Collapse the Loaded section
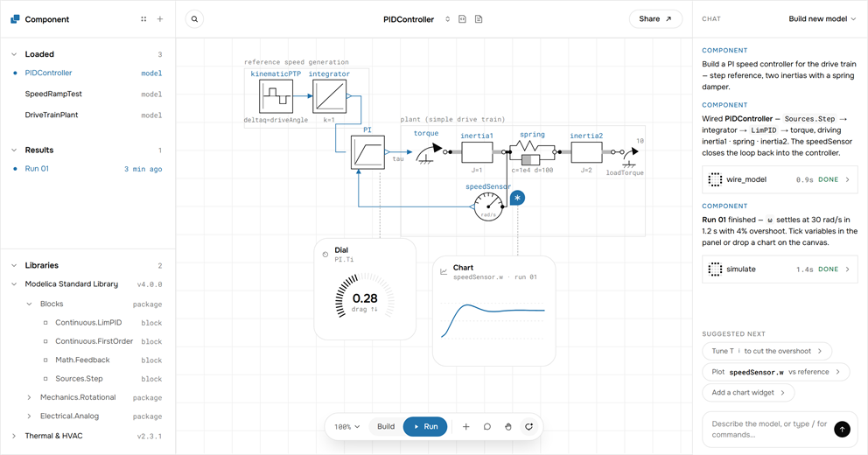868x455 pixels. click(x=14, y=54)
